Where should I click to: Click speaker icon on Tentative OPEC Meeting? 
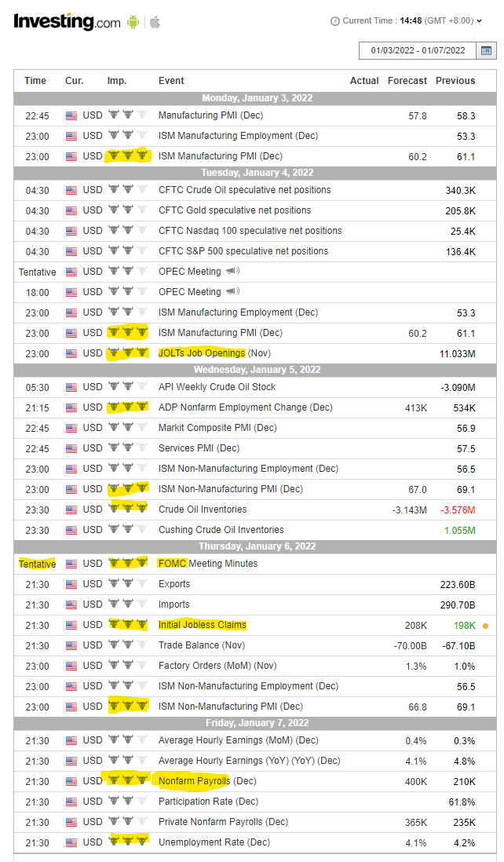(233, 271)
